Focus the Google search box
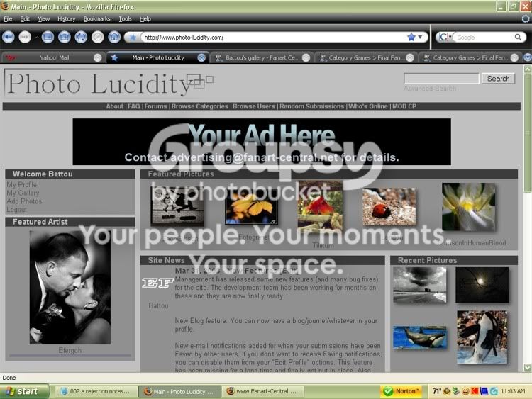Image resolution: width=532 pixels, height=399 pixels. (x=484, y=38)
